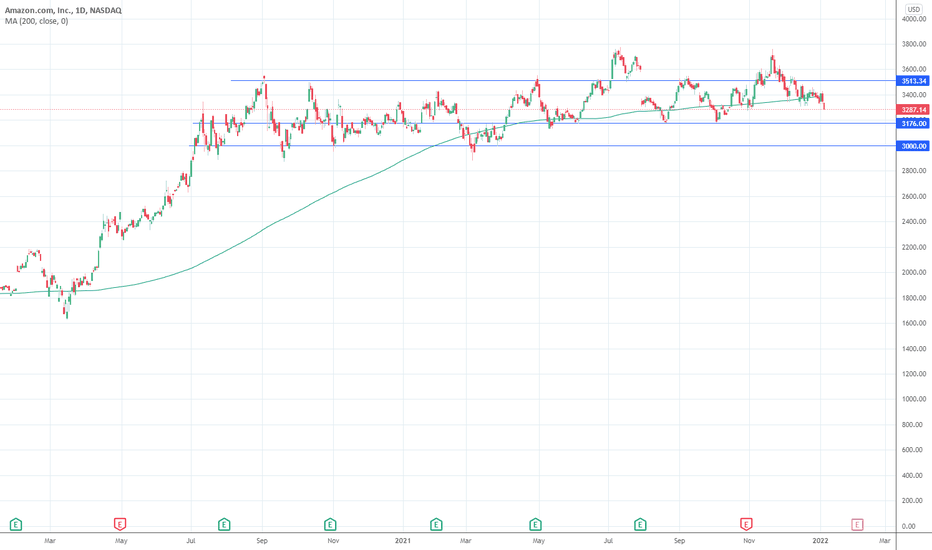Click the 2000.00 price axis label

click(x=914, y=272)
